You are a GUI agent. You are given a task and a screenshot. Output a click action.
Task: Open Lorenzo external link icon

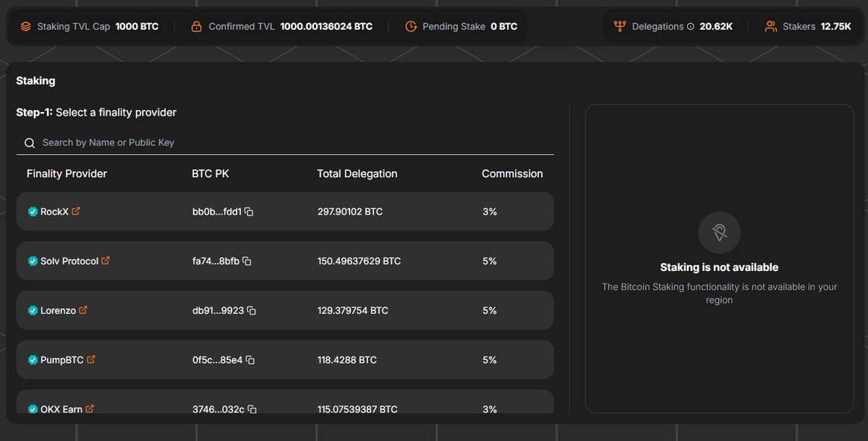83,309
